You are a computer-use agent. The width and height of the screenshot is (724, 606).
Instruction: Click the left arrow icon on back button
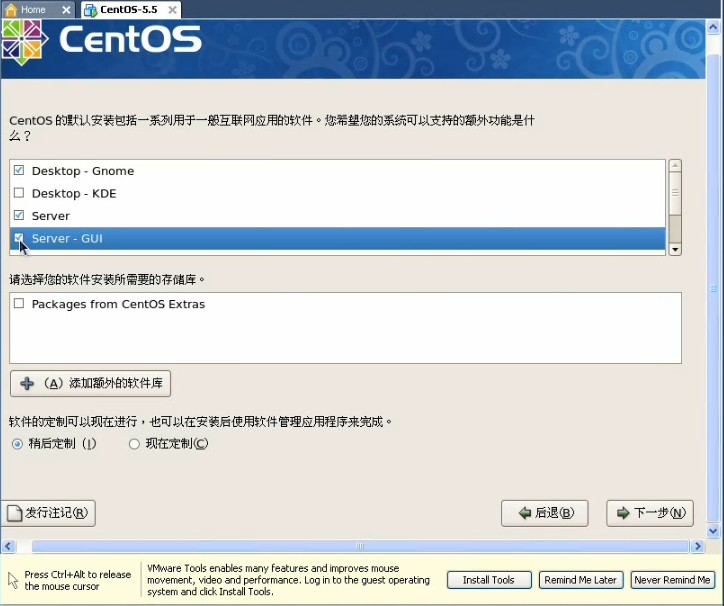pyautogui.click(x=525, y=513)
